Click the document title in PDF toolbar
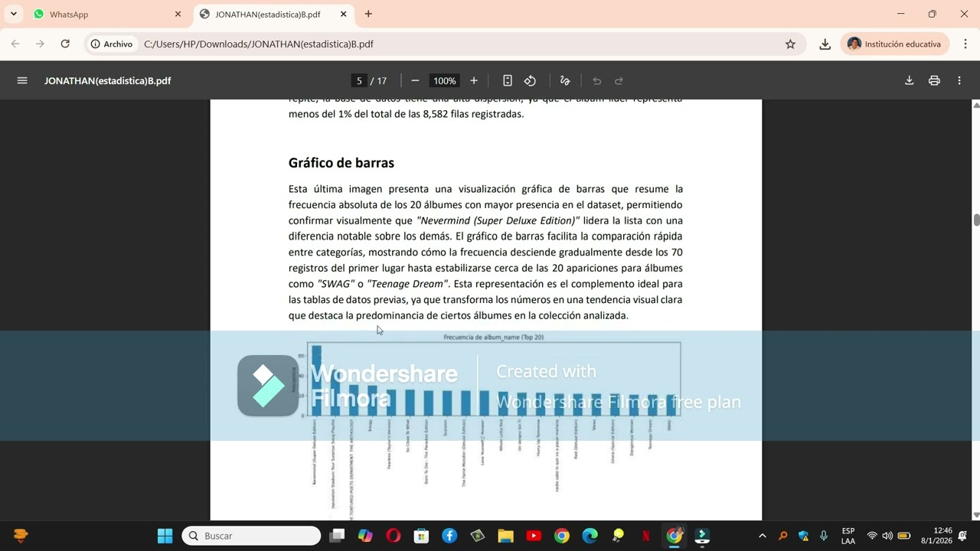Screen dimensions: 980x551 click(x=107, y=80)
